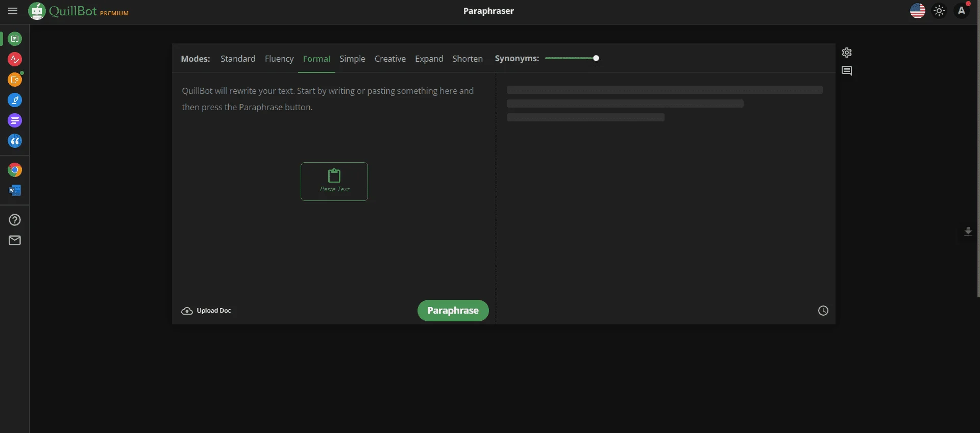This screenshot has height=433, width=980.
Task: Open paraphraser settings gear
Action: click(x=847, y=53)
